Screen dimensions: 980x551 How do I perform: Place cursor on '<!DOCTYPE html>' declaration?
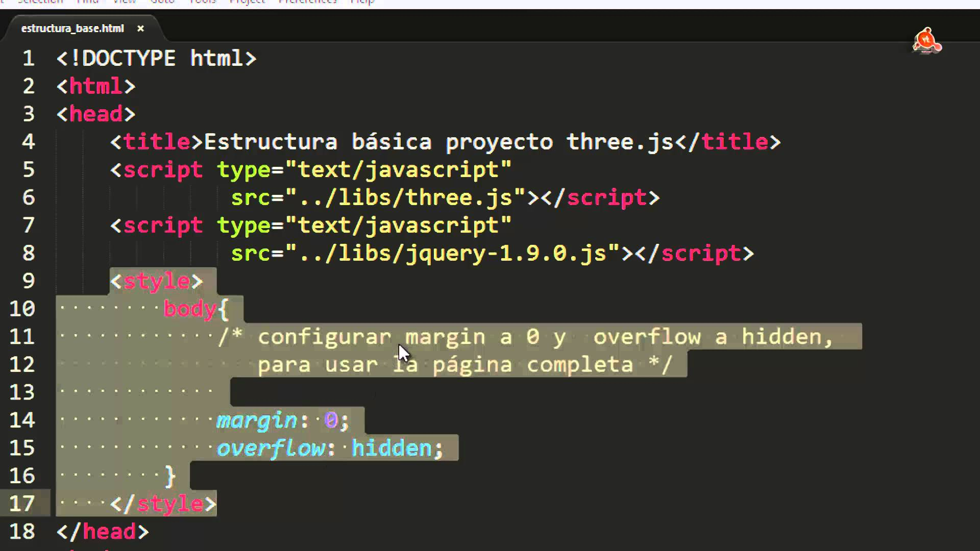pyautogui.click(x=156, y=58)
